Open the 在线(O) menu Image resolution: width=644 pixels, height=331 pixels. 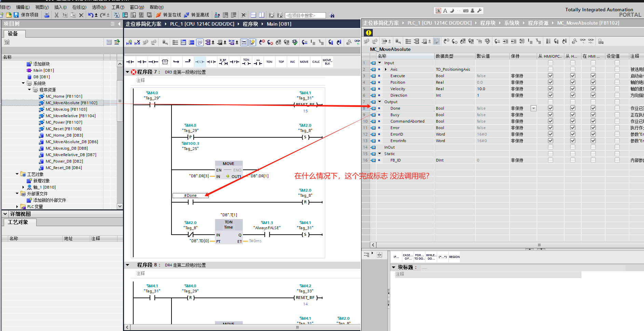pyautogui.click(x=79, y=7)
